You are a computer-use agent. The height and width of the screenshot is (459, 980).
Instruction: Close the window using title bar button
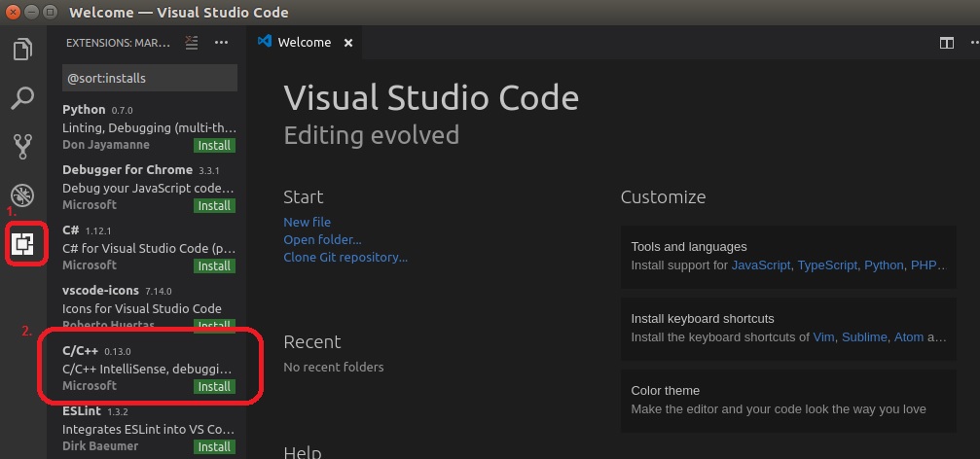click(12, 12)
